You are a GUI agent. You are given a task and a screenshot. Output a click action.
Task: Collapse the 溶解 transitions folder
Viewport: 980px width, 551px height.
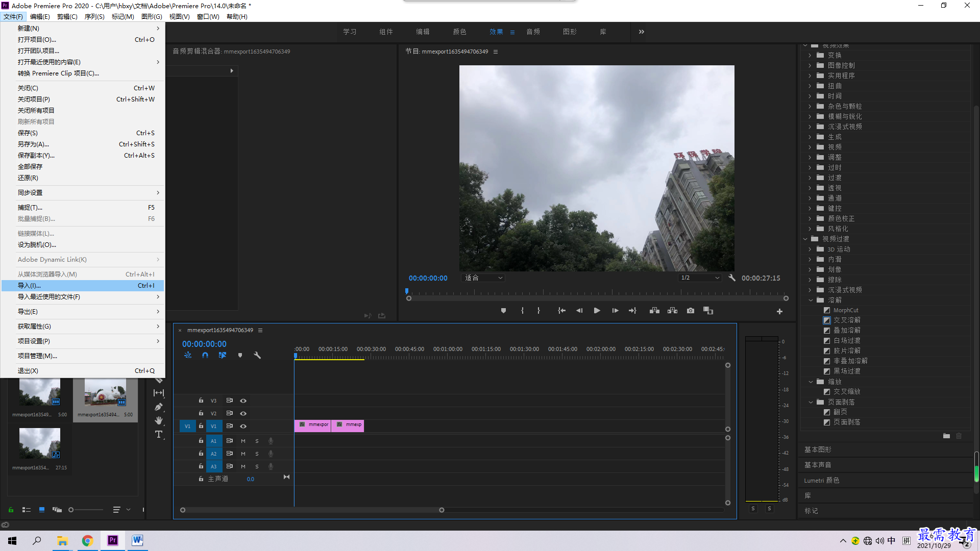pyautogui.click(x=811, y=300)
